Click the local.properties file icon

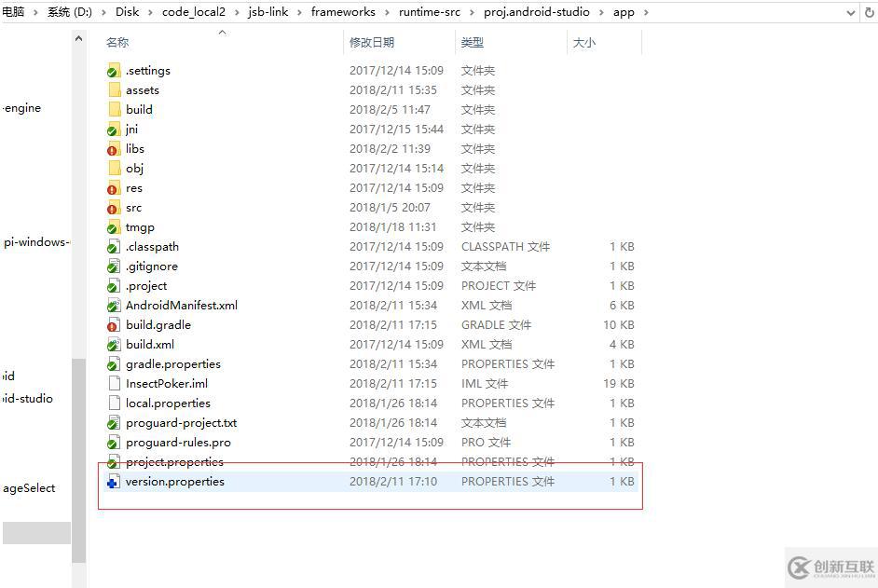point(115,403)
